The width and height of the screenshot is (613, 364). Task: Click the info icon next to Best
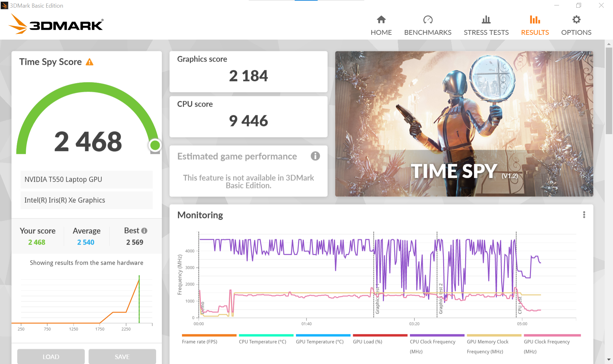144,231
